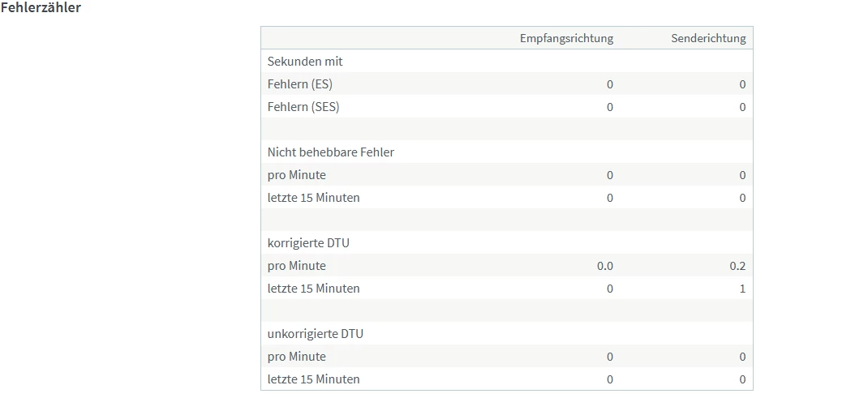Click the value 1 for korrigierte DTU
Viewport: 868px width, 398px height.
coord(742,288)
